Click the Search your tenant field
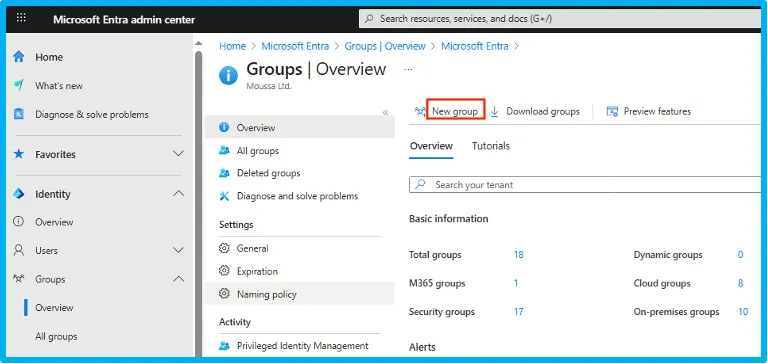 [x=585, y=185]
